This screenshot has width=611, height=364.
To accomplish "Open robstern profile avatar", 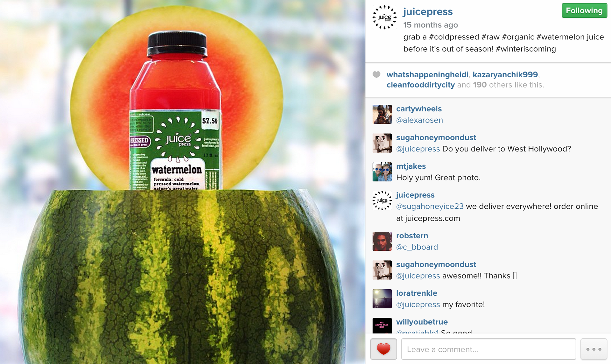I will click(x=382, y=241).
